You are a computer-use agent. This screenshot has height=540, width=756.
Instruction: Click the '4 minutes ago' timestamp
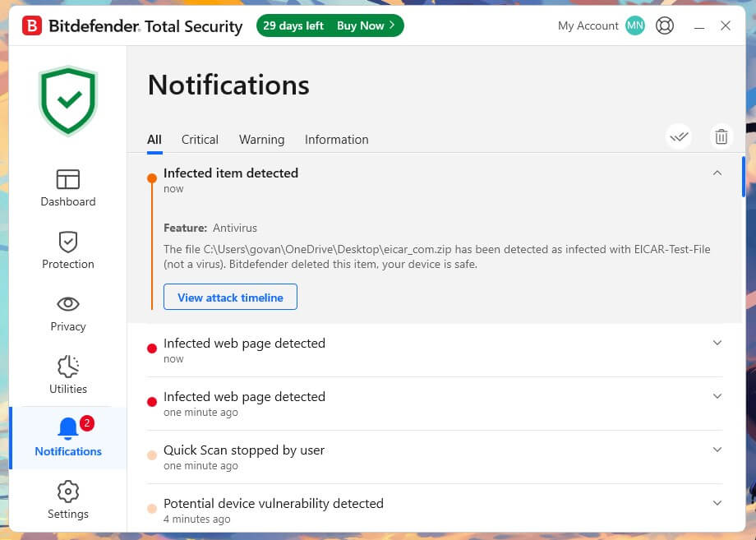click(196, 519)
